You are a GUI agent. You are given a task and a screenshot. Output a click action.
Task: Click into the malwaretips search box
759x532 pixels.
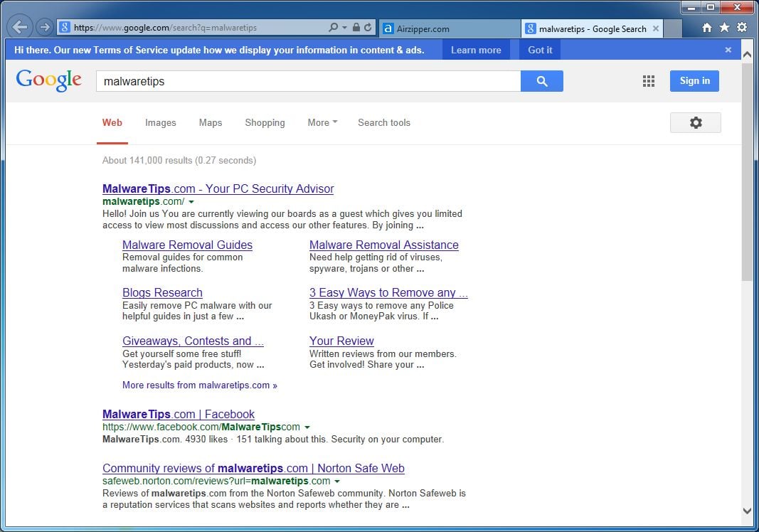coord(308,81)
